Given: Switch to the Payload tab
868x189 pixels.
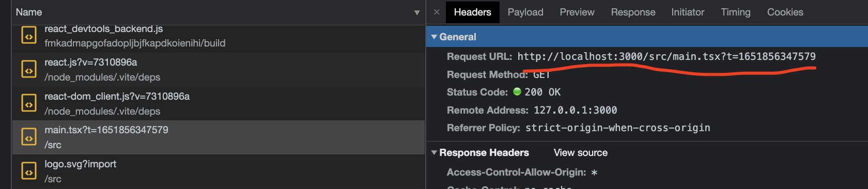Looking at the screenshot, I should (x=525, y=12).
